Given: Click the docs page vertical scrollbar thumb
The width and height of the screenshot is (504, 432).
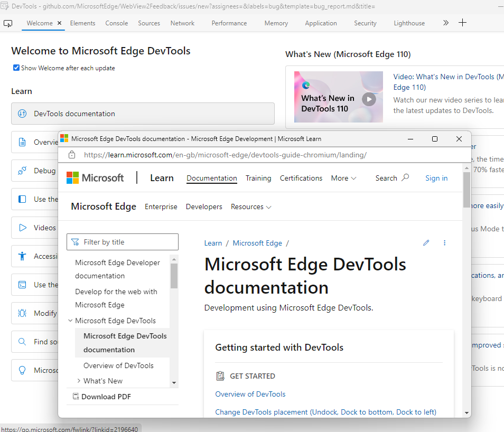Looking at the screenshot, I should click(466, 189).
